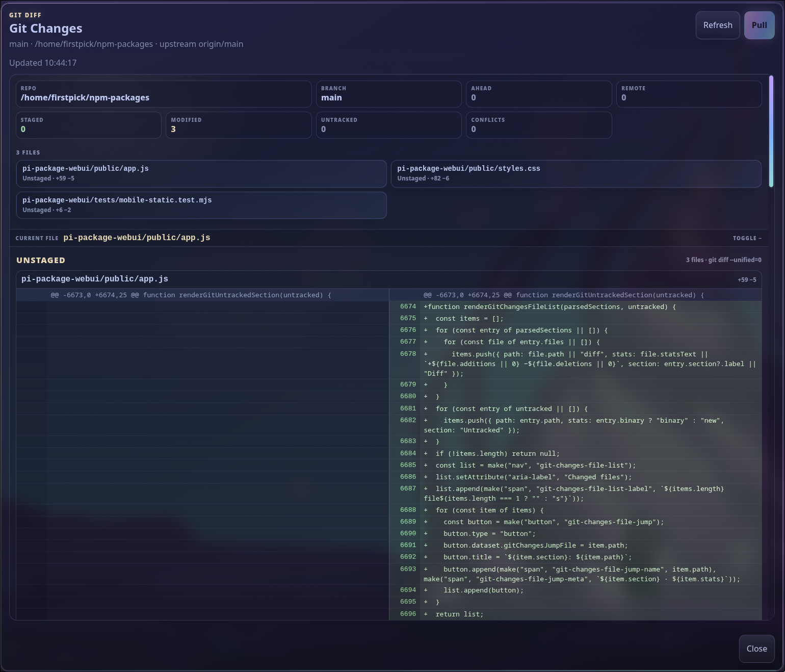Click the Pull button
Image resolution: width=785 pixels, height=672 pixels.
pos(760,25)
